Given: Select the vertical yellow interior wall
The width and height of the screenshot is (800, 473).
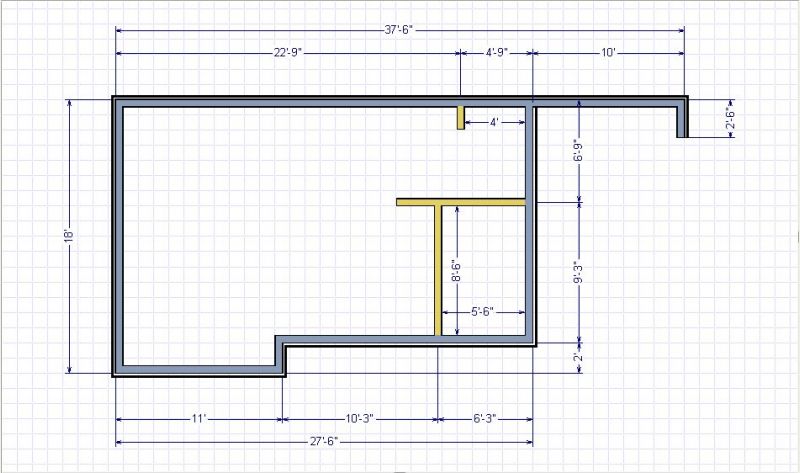Looking at the screenshot, I should tap(438, 270).
